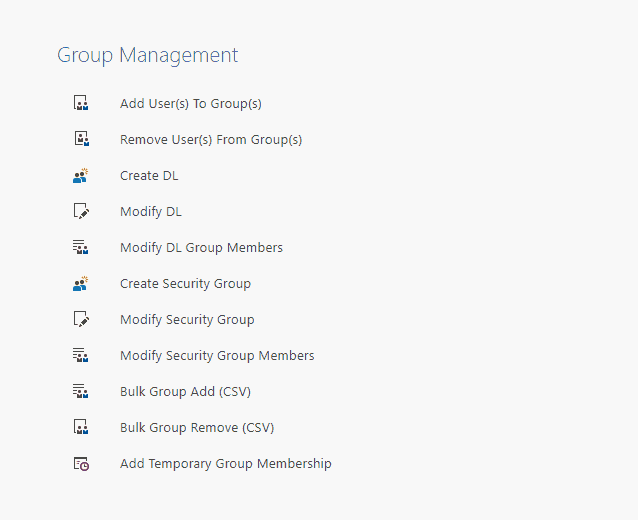The width and height of the screenshot is (638, 520).
Task: Click the Modify DL pencil icon
Action: (81, 211)
